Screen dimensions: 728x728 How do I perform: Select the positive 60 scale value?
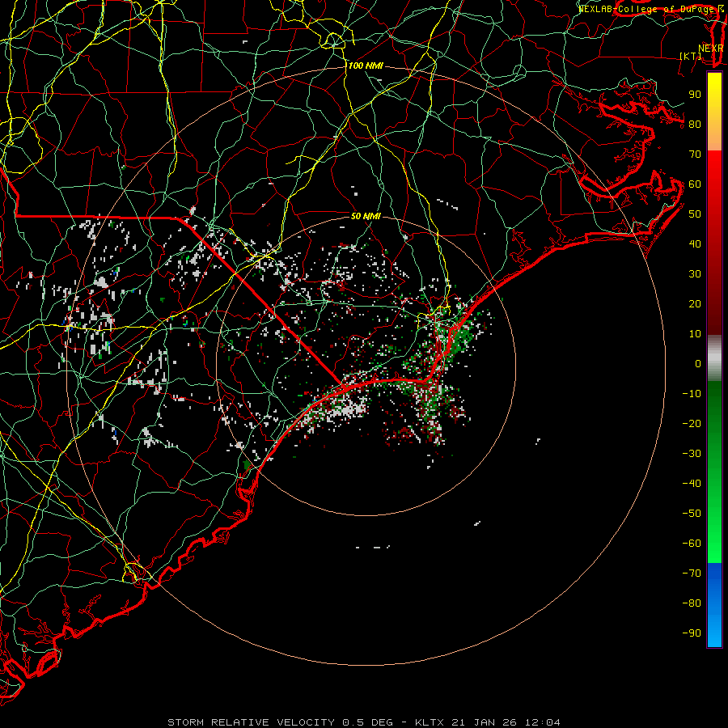pos(695,184)
